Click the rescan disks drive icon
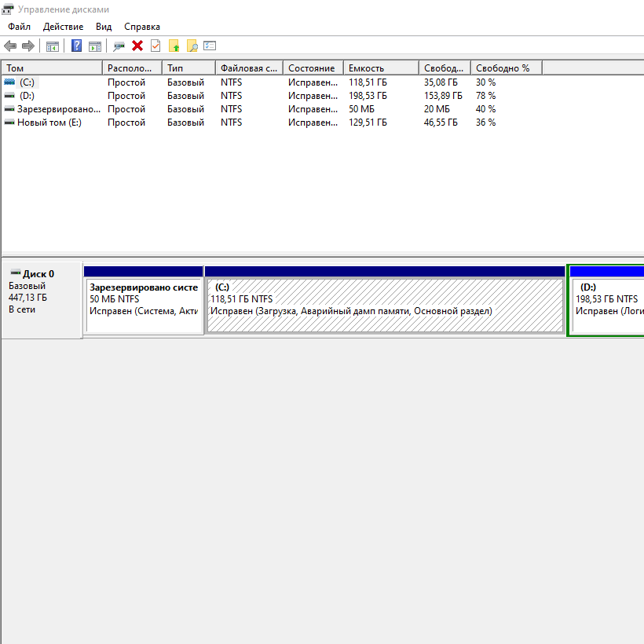This screenshot has width=644, height=644. (119, 46)
